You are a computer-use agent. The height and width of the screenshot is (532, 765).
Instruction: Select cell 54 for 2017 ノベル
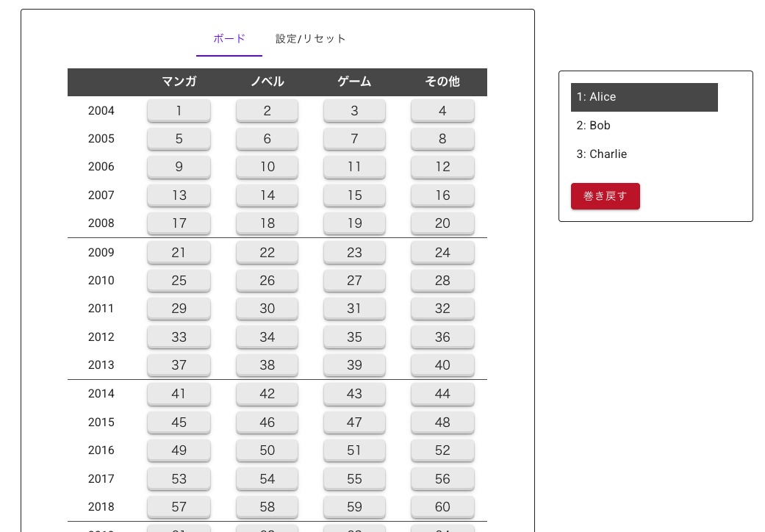[267, 479]
